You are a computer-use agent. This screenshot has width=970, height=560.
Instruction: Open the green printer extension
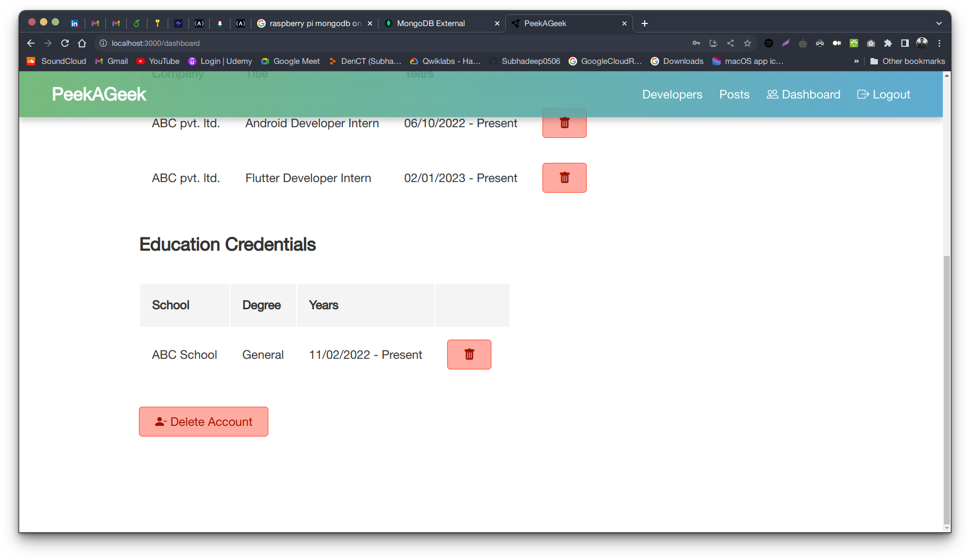[854, 43]
